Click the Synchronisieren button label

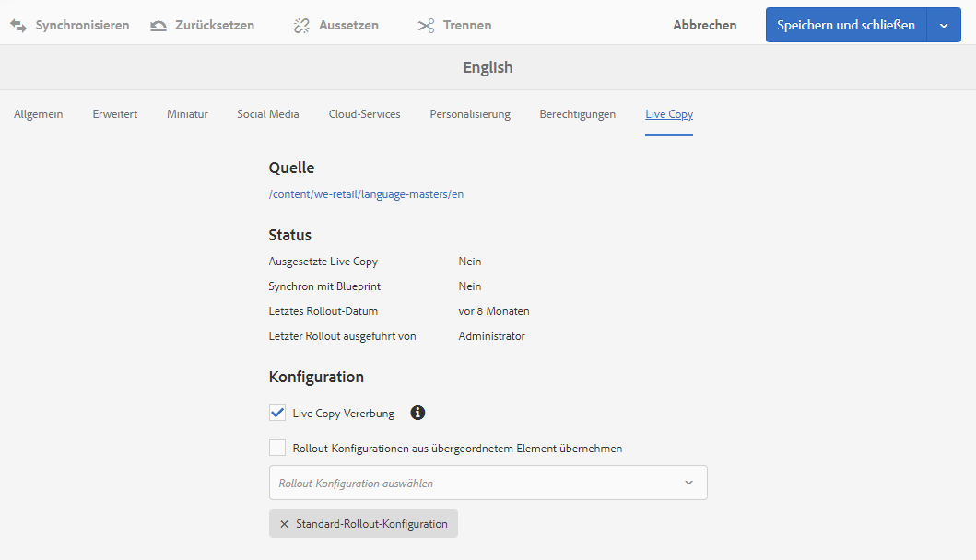pyautogui.click(x=82, y=26)
